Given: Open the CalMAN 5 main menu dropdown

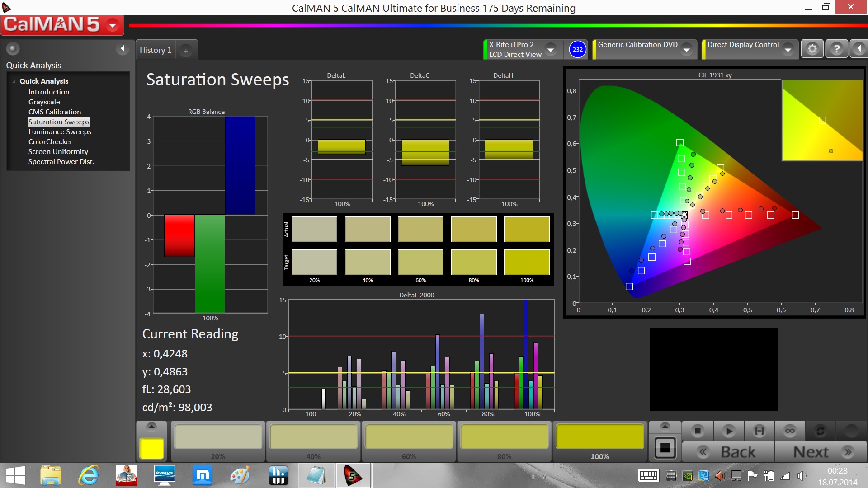Looking at the screenshot, I should (113, 25).
